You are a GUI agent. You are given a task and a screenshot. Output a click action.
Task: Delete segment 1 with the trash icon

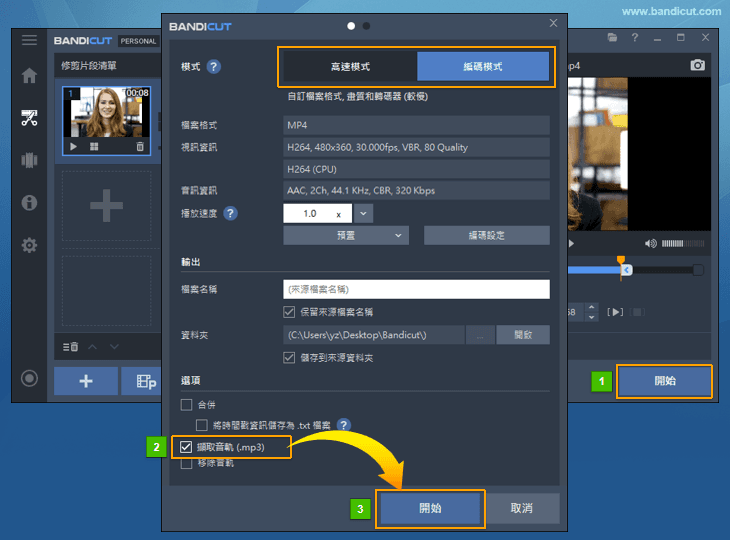point(140,146)
